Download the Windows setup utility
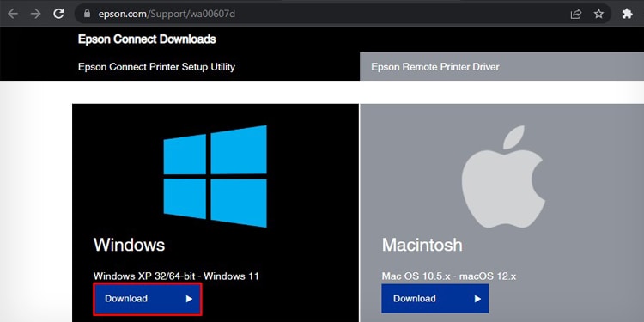 coord(148,299)
